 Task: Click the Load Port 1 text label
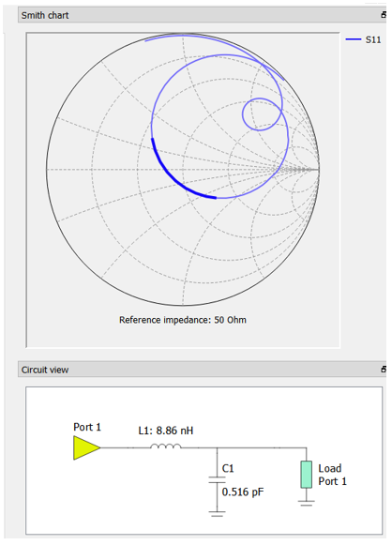(x=332, y=475)
